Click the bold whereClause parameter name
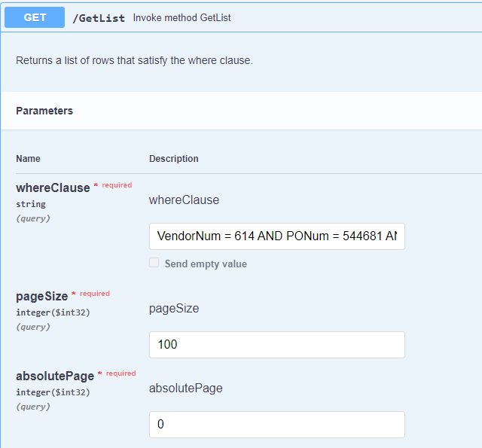482x448 pixels. click(53, 187)
